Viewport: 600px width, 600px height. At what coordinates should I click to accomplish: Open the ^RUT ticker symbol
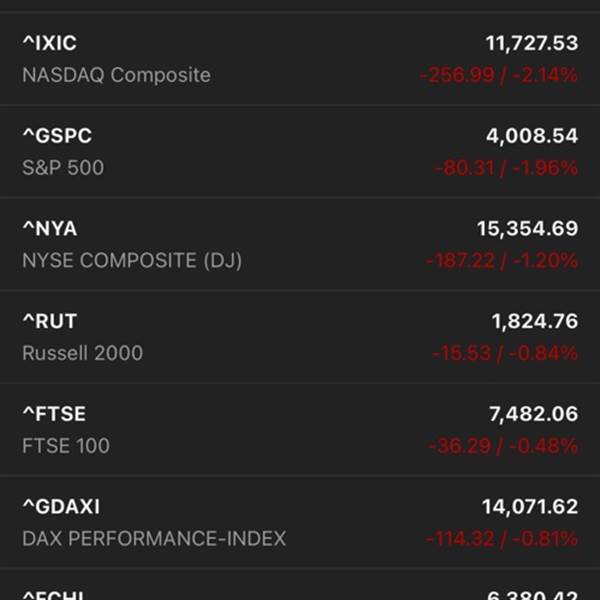(x=50, y=321)
